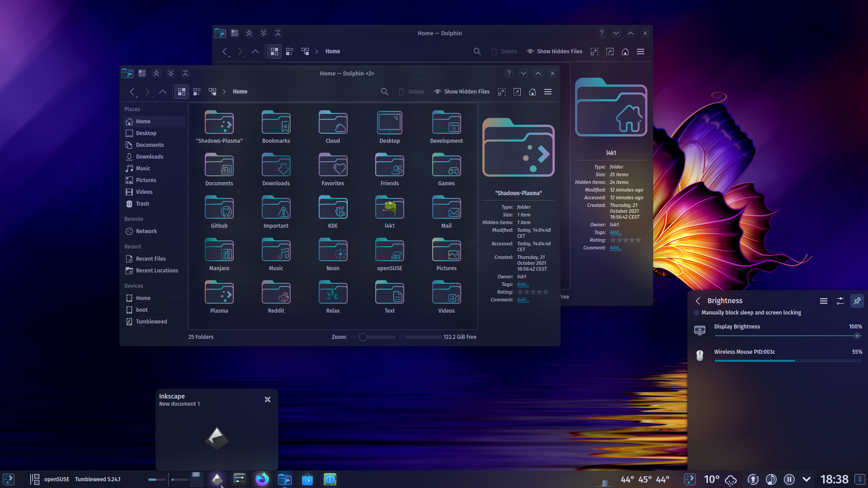Go up one level in Dolphin <2>
The height and width of the screenshot is (488, 868).
(x=163, y=92)
